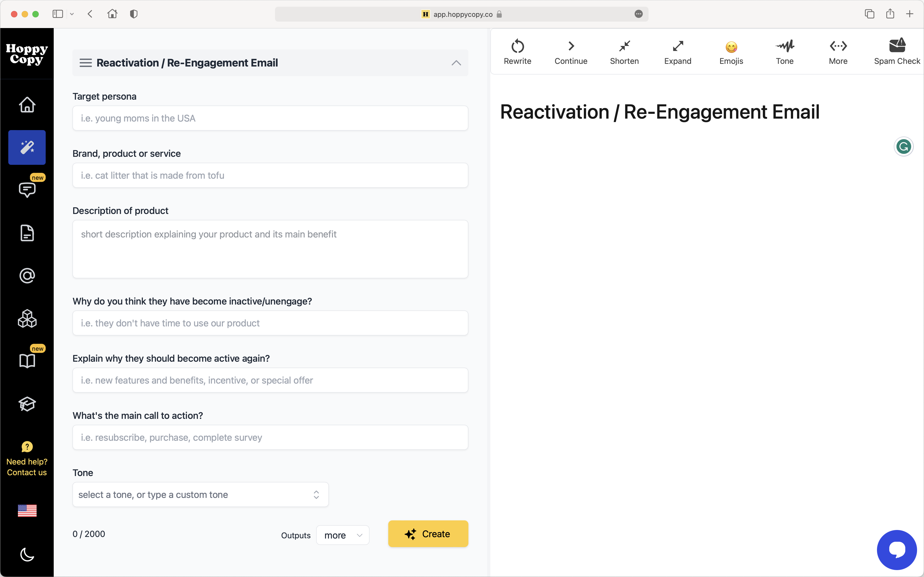Change language via US flag swatch
The image size is (924, 577).
pyautogui.click(x=27, y=510)
